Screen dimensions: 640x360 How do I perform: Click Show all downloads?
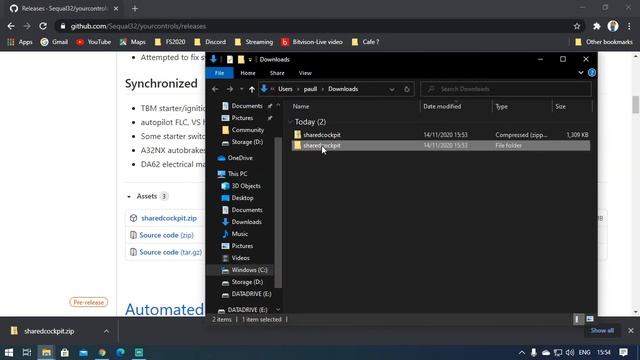click(602, 331)
